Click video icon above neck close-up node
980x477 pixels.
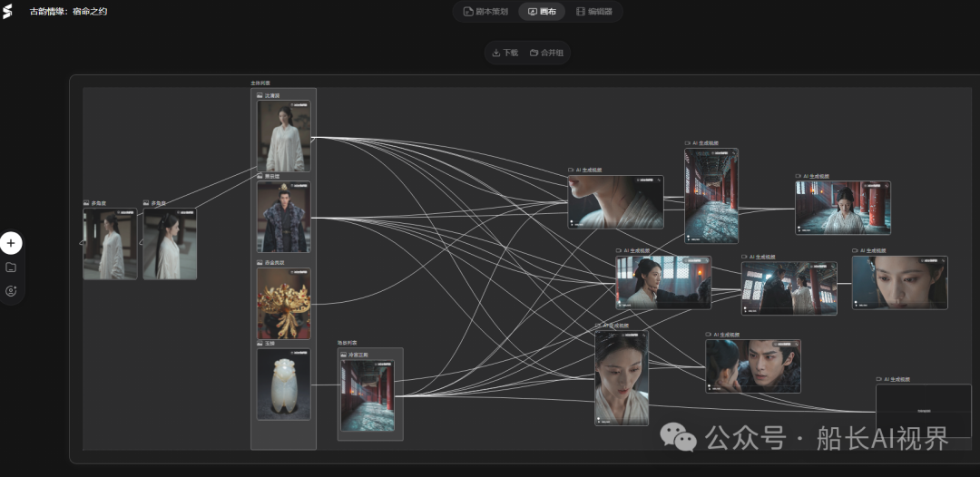coord(571,170)
